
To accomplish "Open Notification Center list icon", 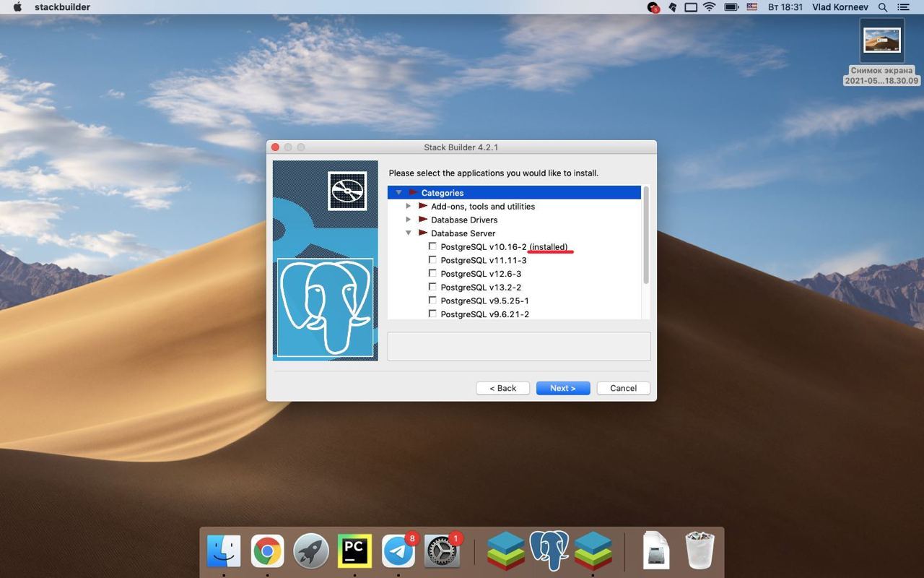I will (904, 7).
